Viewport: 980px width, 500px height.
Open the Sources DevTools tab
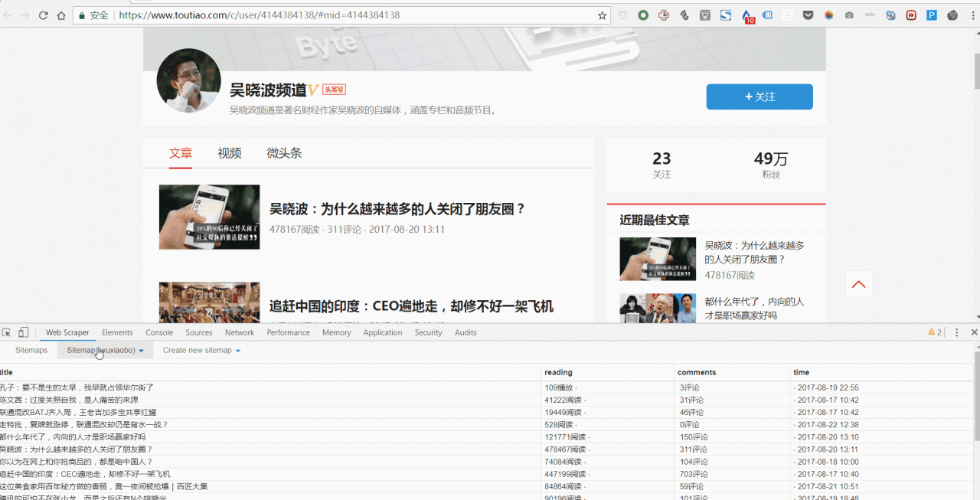(x=199, y=332)
